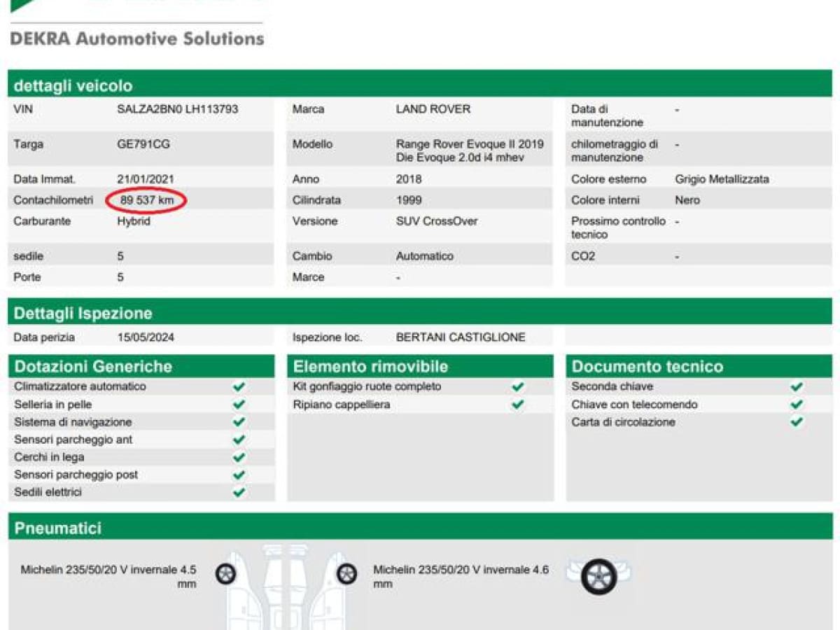Click the wheel icon beside Michelin 4.5 mm tyre
Viewport: 840px width, 630px height.
pos(225,575)
